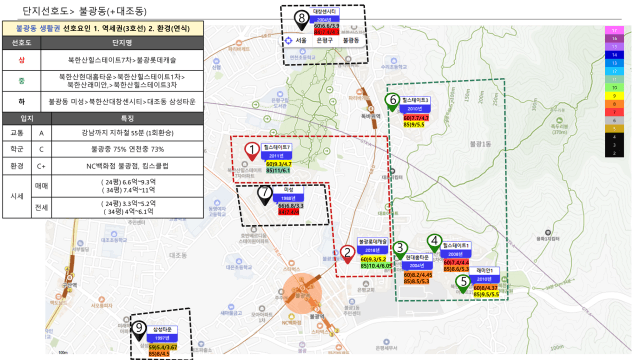The width and height of the screenshot is (640, 360).
Task: Click map pin number 2
Action: (x=347, y=254)
